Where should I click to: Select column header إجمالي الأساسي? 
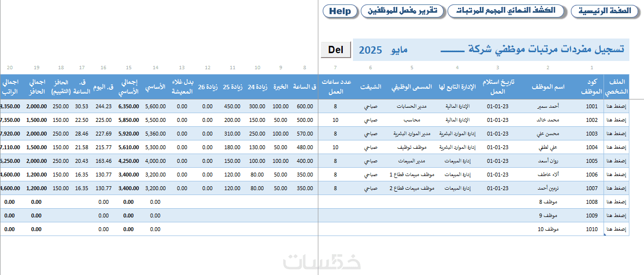point(129,87)
